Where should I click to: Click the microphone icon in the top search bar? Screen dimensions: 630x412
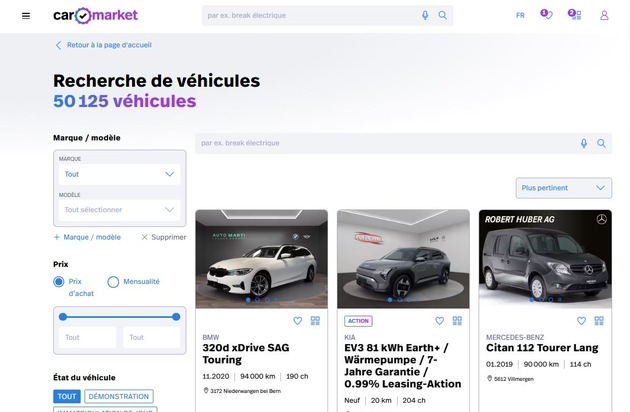[425, 15]
